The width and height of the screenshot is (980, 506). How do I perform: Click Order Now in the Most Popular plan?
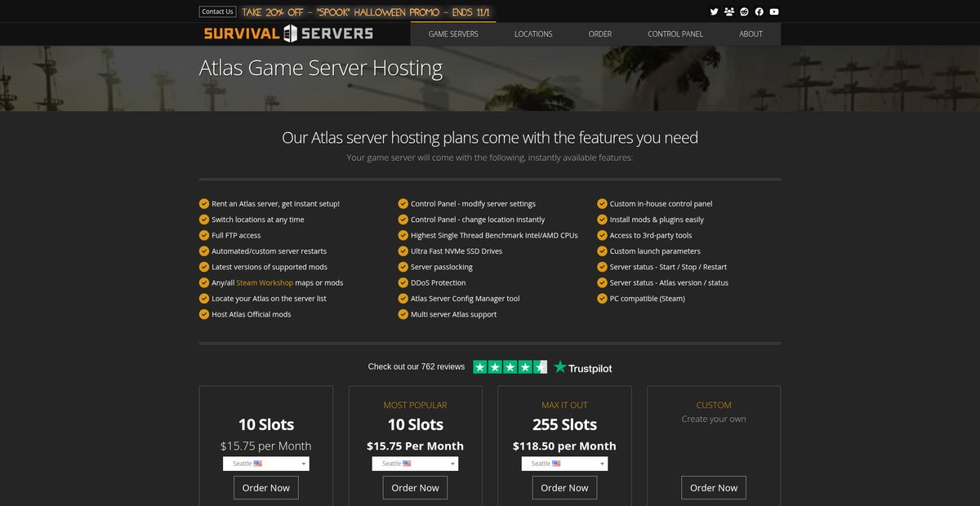415,488
